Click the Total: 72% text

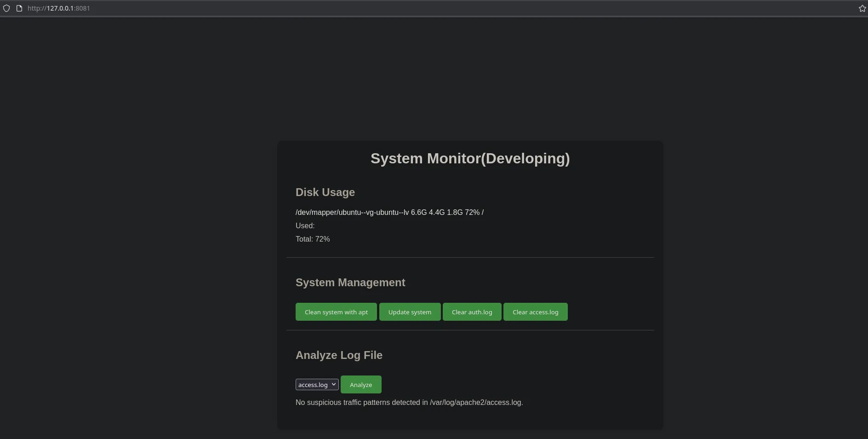[313, 239]
